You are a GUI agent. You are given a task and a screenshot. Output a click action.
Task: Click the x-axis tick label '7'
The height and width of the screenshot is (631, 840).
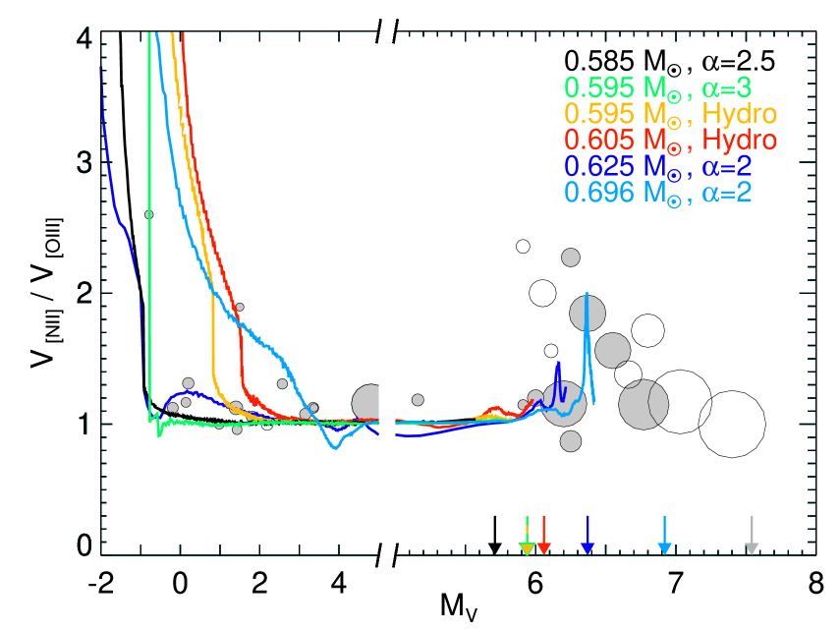point(675,583)
